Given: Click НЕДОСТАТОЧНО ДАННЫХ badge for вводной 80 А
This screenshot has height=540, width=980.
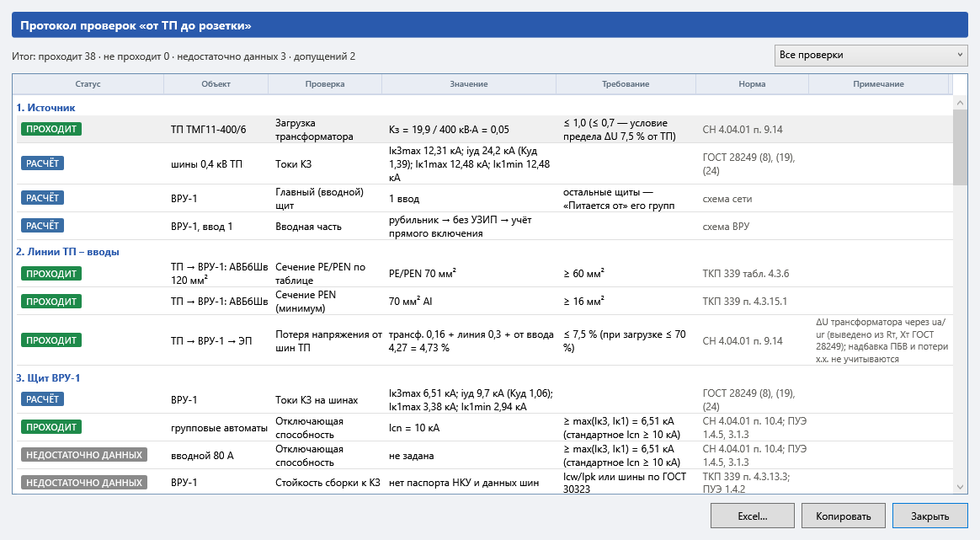Looking at the screenshot, I should click(84, 455).
